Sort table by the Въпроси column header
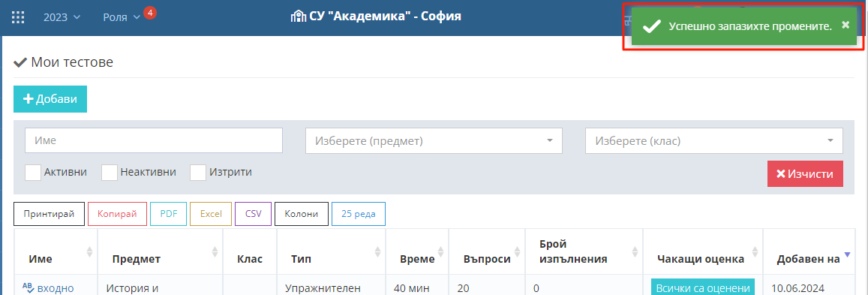The height and width of the screenshot is (295, 868). click(x=488, y=251)
